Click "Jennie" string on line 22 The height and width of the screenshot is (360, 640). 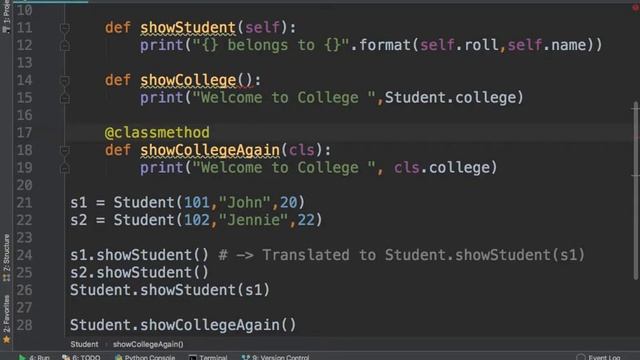coord(253,220)
